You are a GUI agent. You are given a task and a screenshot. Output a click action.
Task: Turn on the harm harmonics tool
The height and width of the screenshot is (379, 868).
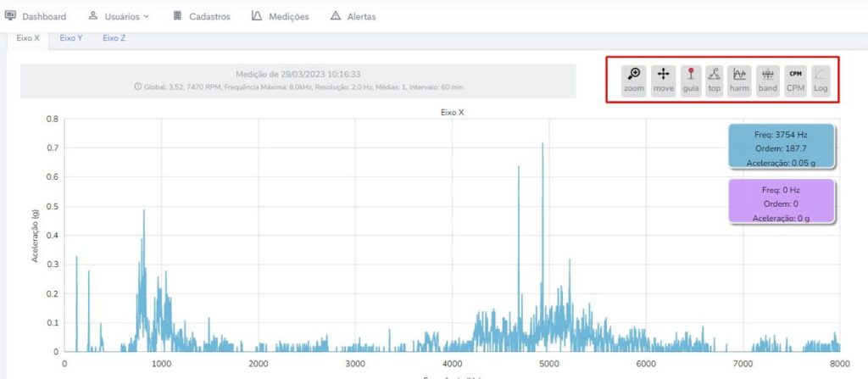click(x=739, y=80)
